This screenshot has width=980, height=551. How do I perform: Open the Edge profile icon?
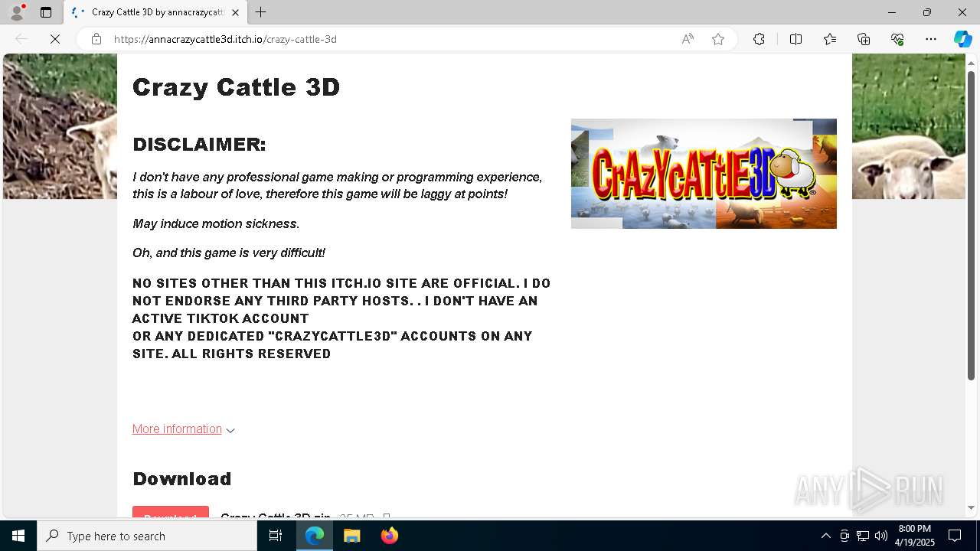point(17,12)
